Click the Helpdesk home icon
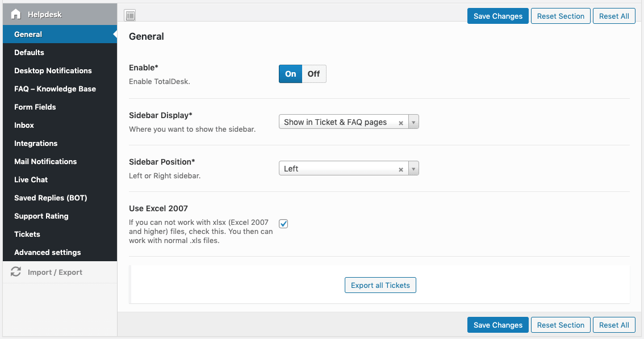 tap(16, 14)
